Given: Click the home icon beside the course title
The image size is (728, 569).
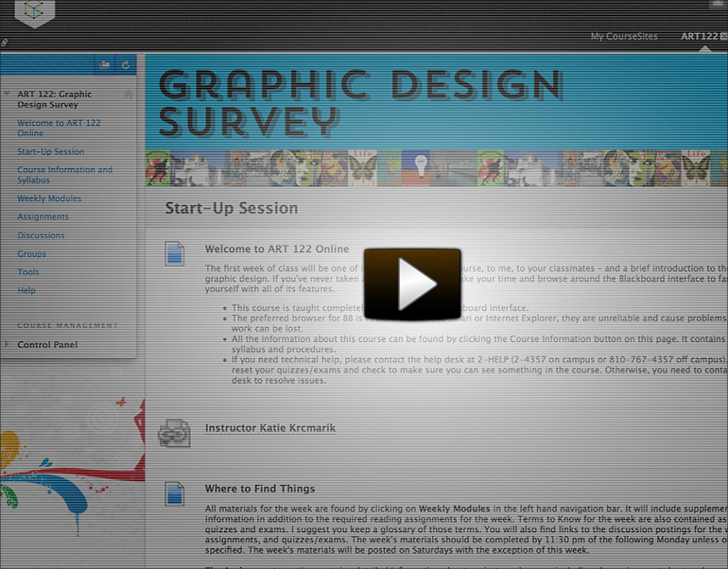Looking at the screenshot, I should coord(129,95).
